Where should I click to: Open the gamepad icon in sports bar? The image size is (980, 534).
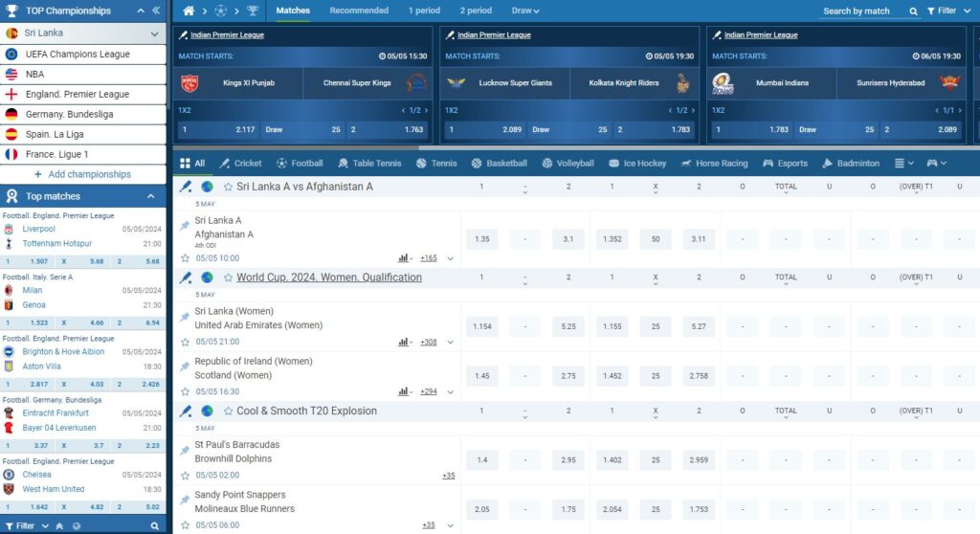tap(932, 164)
